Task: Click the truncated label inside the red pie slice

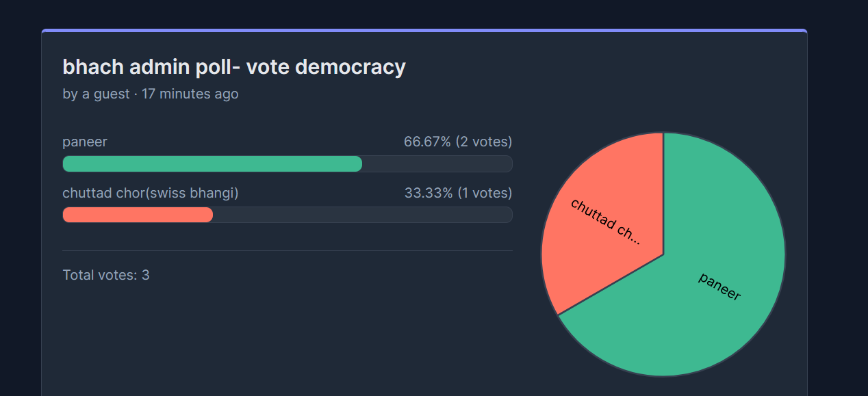Action: 605,222
